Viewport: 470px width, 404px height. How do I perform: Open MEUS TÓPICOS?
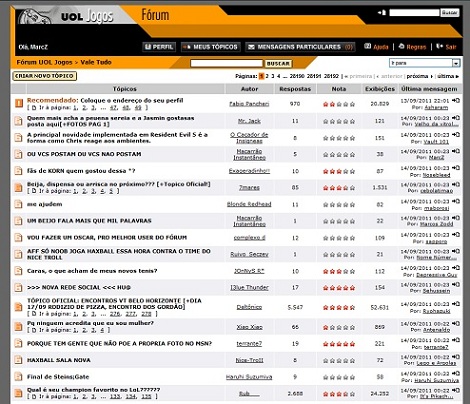coord(211,47)
